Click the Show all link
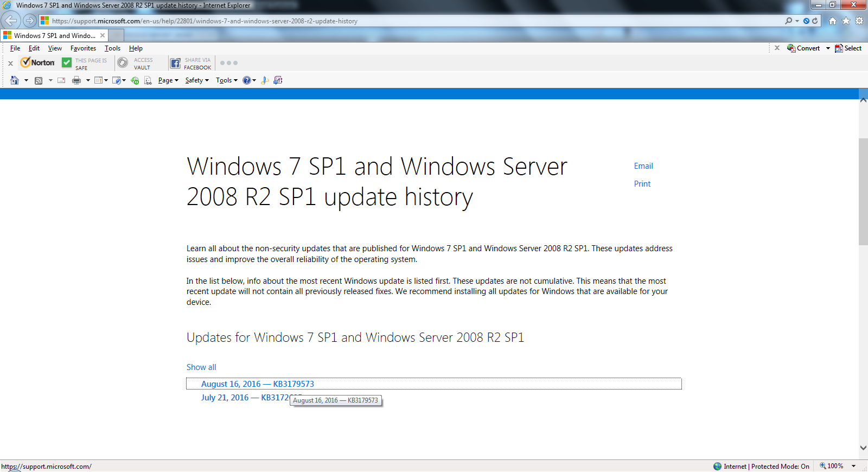868x472 pixels. 201,367
